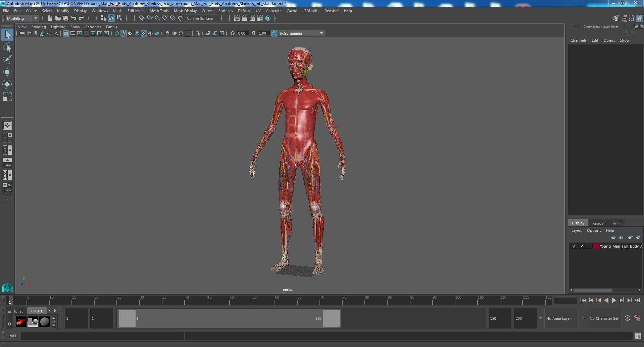Collapse the render buttons section
This screenshot has width=644, height=347.
click(230, 18)
